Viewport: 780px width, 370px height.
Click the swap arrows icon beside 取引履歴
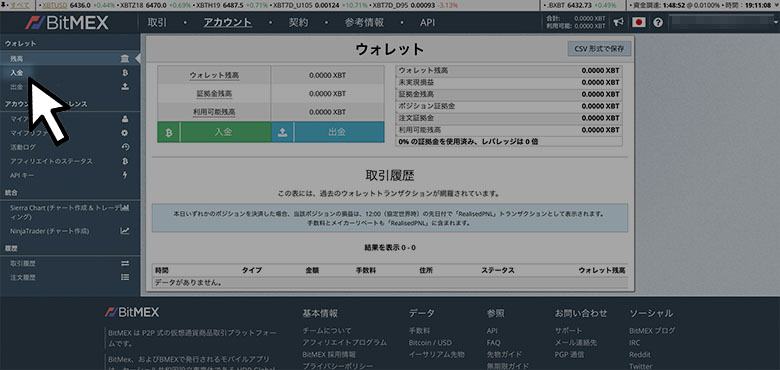point(125,263)
